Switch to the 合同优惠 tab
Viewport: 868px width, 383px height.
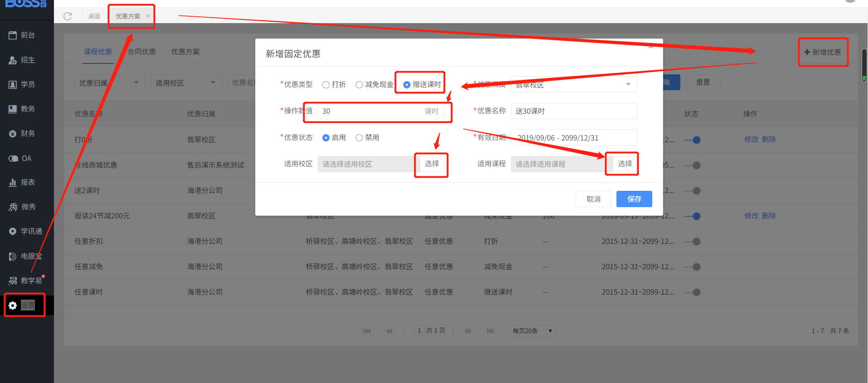[141, 52]
